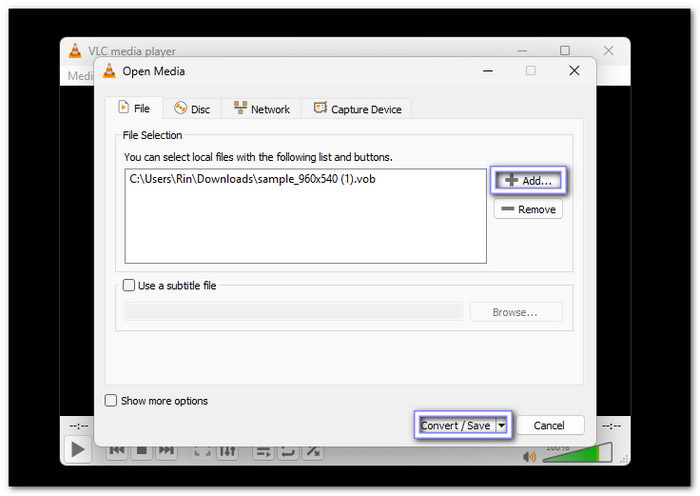Click the remaining time label at right
Image resolution: width=700 pixels, height=496 pixels.
[x=611, y=426]
